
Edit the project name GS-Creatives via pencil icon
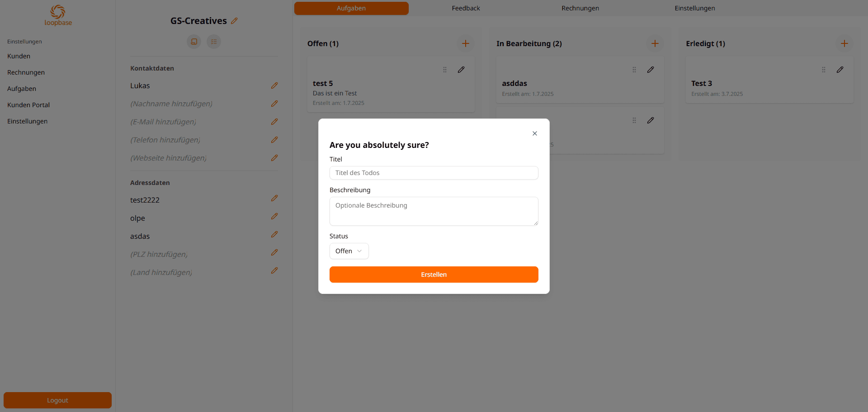[x=234, y=21]
